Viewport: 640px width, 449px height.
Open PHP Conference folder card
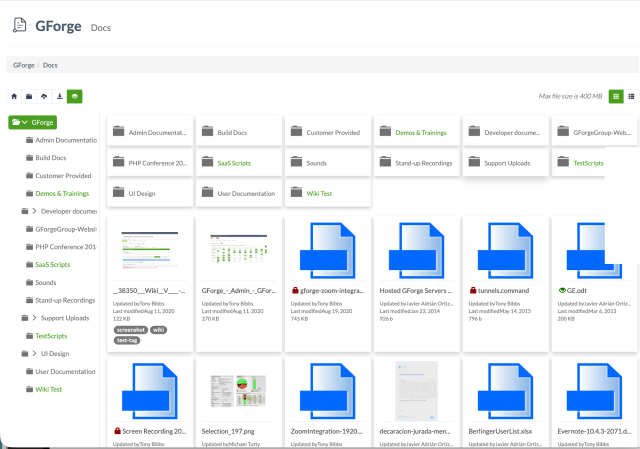click(x=150, y=162)
